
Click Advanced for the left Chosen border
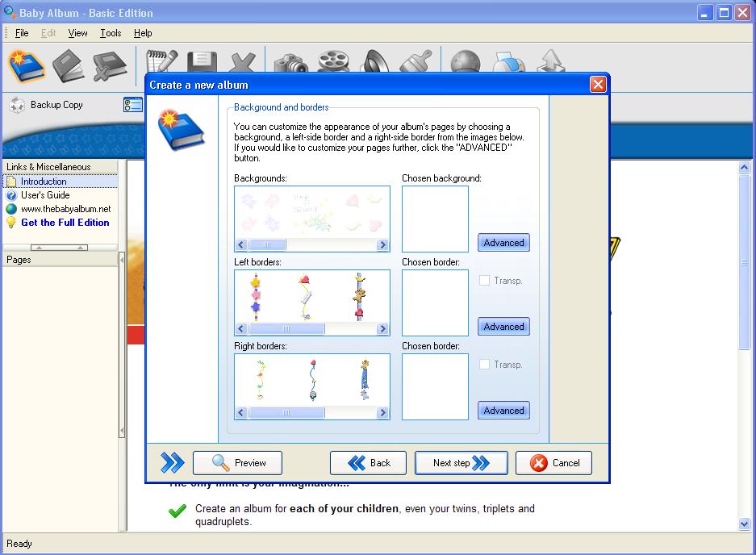503,327
